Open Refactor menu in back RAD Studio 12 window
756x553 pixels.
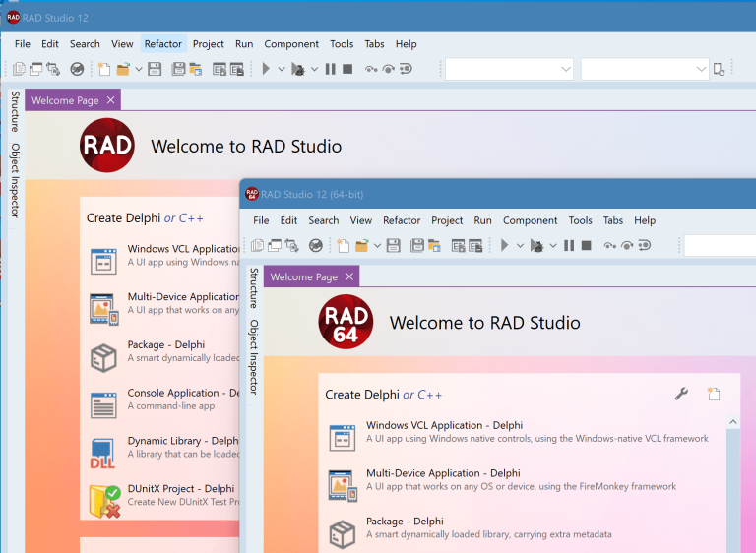coord(163,44)
